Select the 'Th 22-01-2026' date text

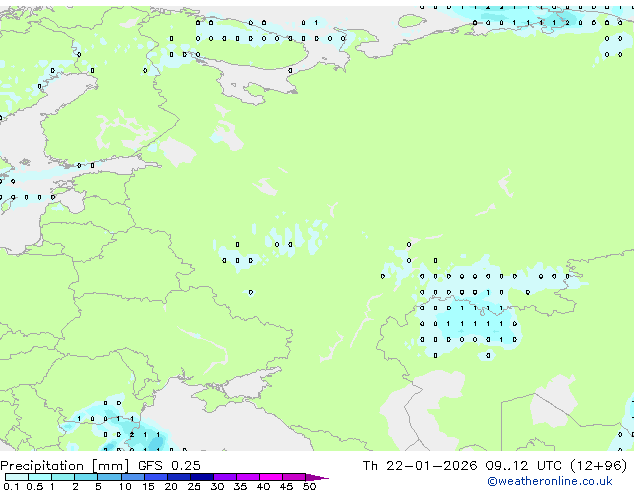click(420, 466)
